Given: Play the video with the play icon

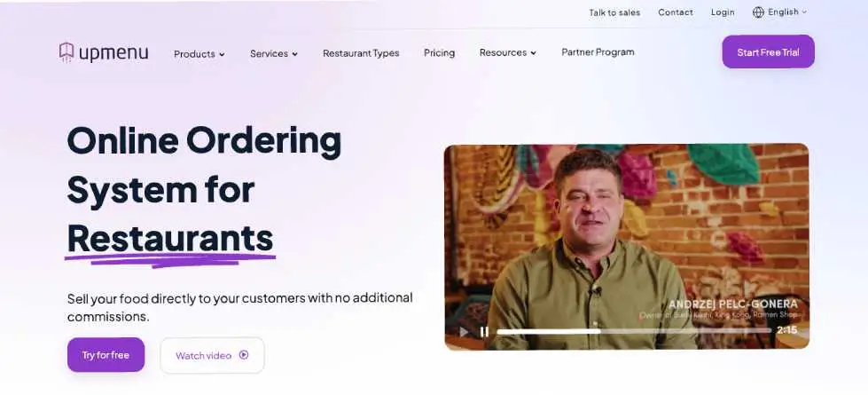Looking at the screenshot, I should pyautogui.click(x=464, y=331).
